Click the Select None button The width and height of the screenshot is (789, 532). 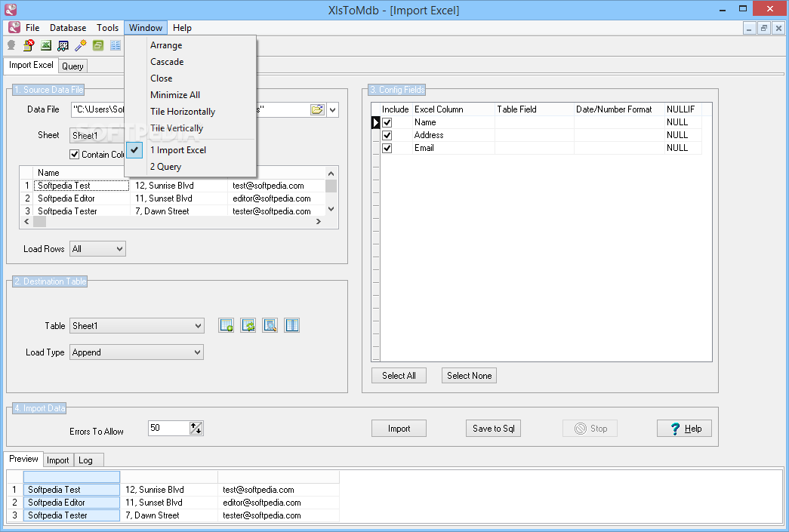point(470,376)
